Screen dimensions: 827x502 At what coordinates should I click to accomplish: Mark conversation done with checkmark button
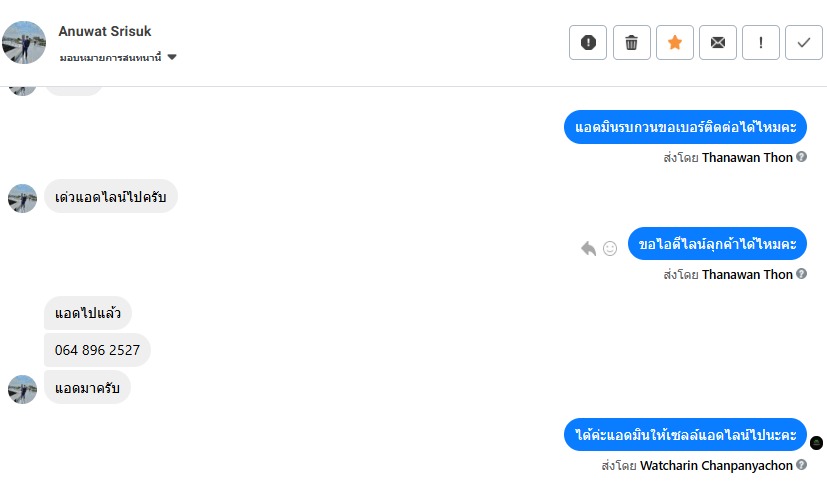804,42
